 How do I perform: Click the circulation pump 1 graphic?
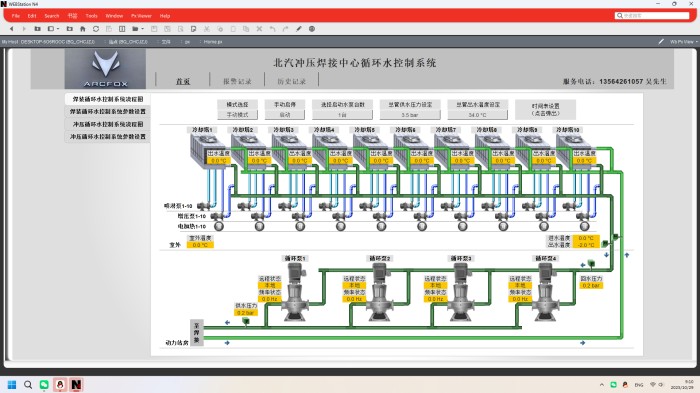point(295,292)
